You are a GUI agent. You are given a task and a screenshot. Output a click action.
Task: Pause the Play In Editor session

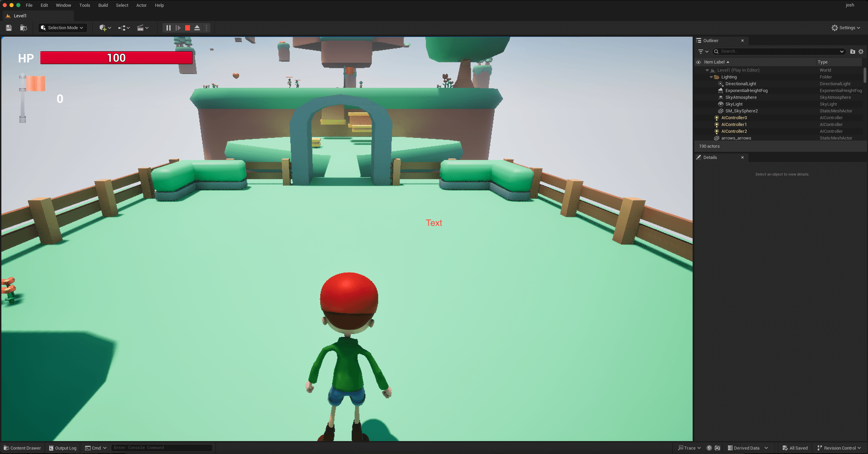168,28
